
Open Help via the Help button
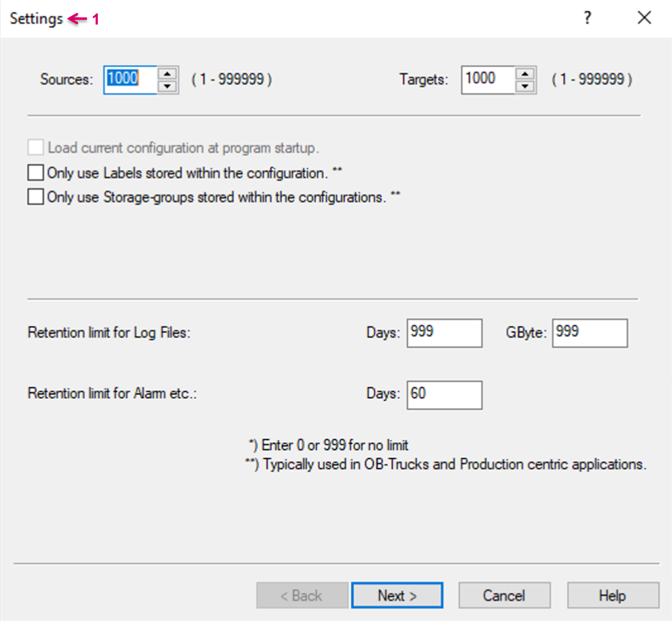[612, 595]
